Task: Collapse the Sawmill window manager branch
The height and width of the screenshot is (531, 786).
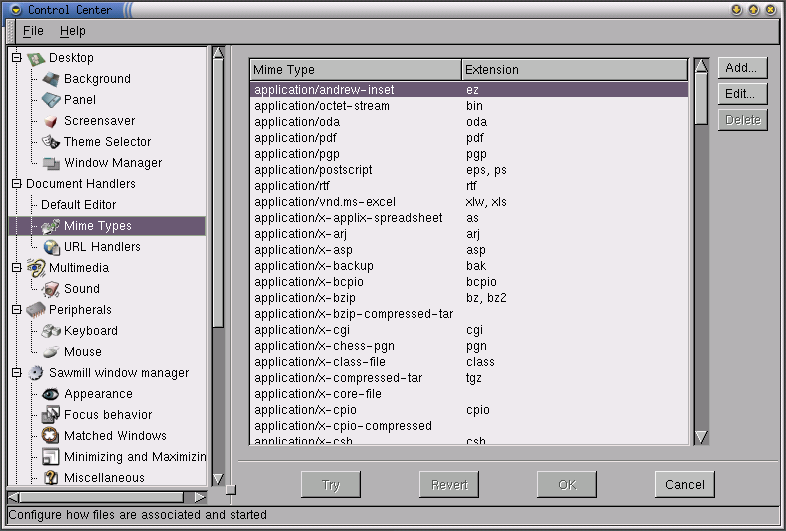Action: tap(16, 373)
